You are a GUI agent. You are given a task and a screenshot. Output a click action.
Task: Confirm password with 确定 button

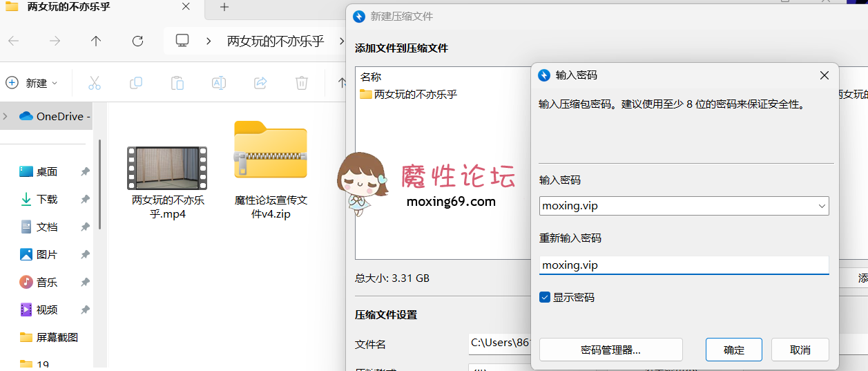pyautogui.click(x=734, y=350)
